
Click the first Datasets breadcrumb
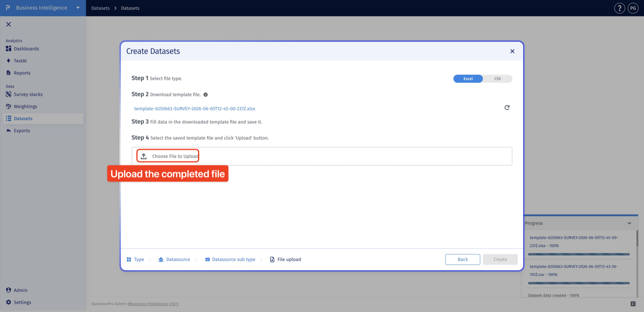tap(101, 8)
